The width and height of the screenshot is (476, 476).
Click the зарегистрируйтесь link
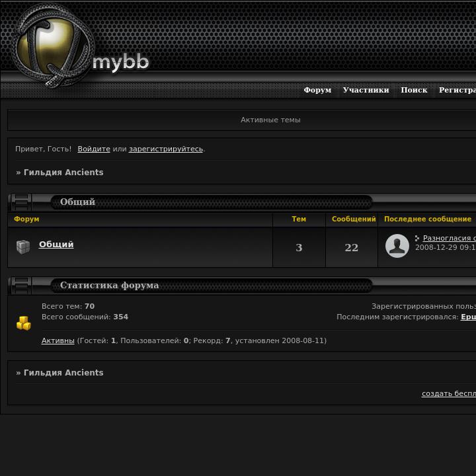point(166,149)
